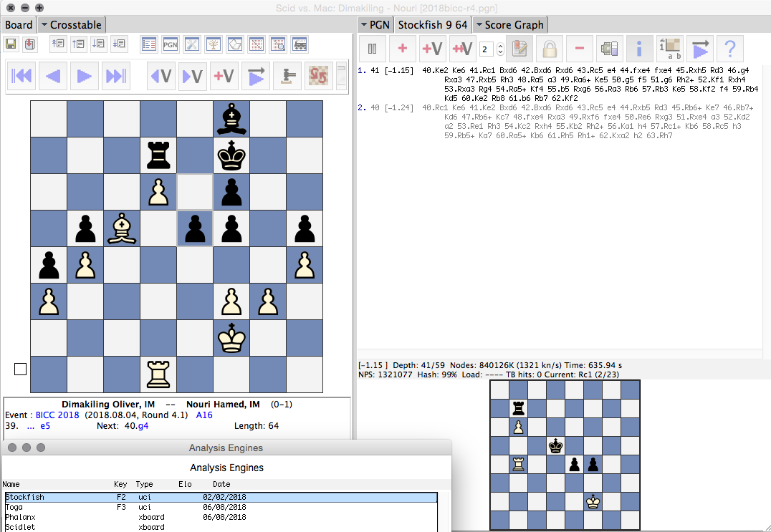771x532 pixels.
Task: Pause the Stockfish engine analysis
Action: click(x=372, y=49)
